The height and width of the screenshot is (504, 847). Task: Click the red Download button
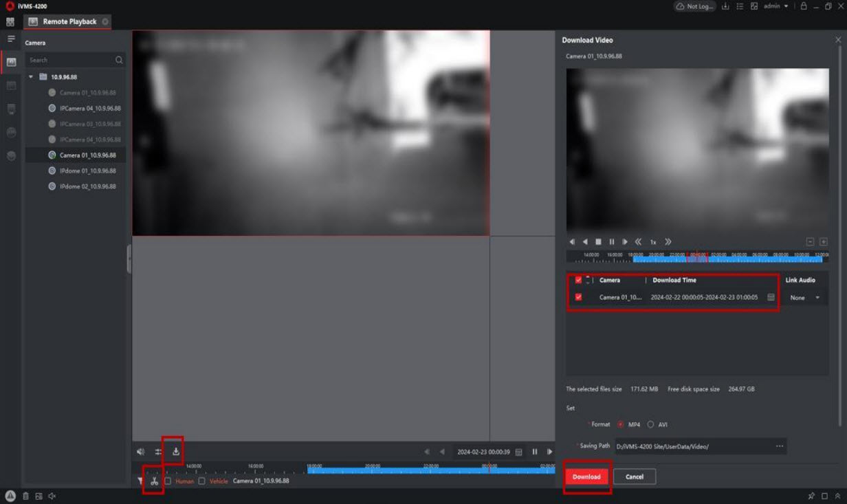pos(586,476)
